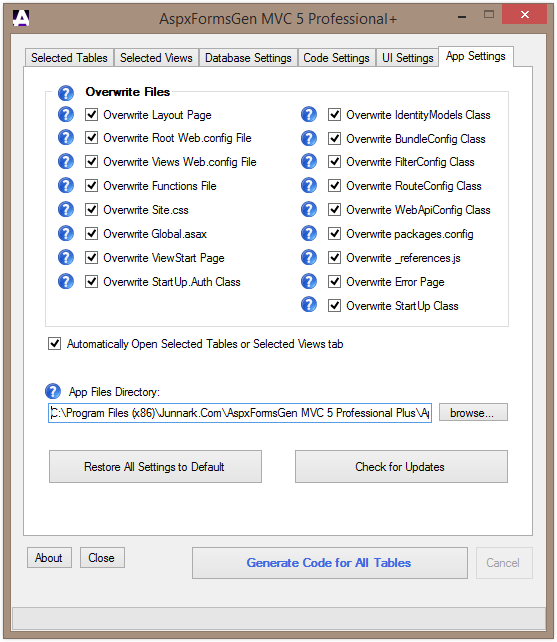
Task: Click help icon for Overwrite Global.asax
Action: pyautogui.click(x=66, y=233)
